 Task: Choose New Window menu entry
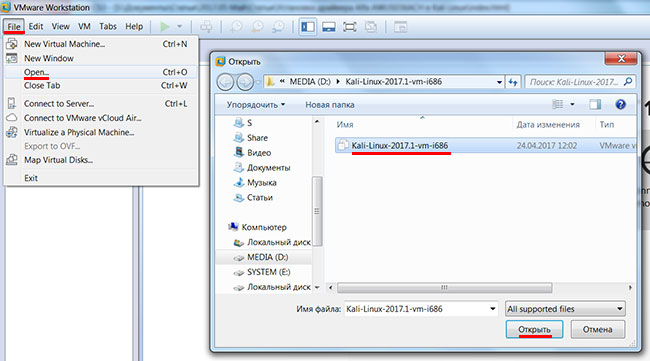pos(100,58)
